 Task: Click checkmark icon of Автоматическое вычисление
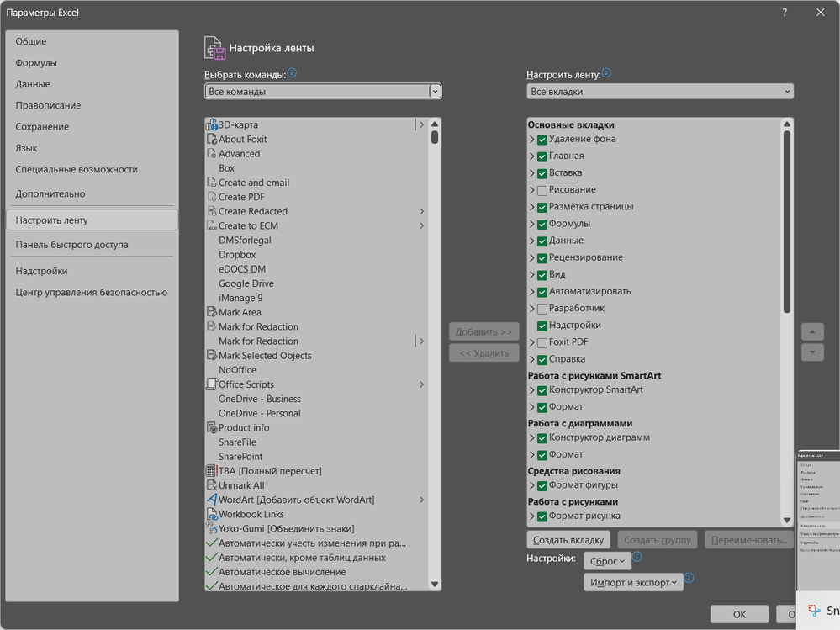212,572
